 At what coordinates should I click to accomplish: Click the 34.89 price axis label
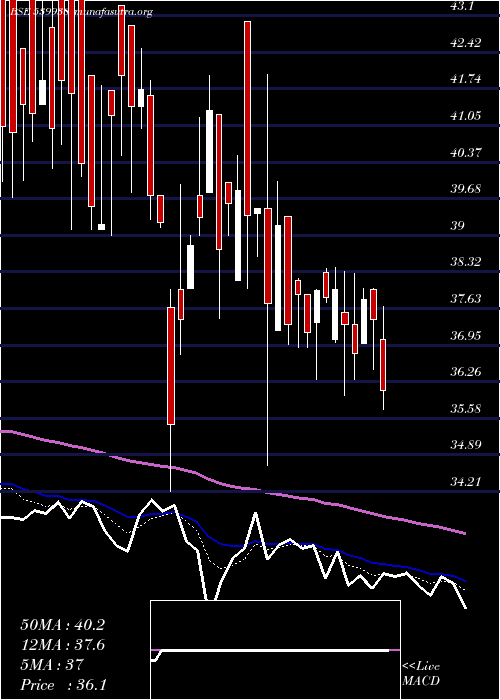pyautogui.click(x=466, y=445)
